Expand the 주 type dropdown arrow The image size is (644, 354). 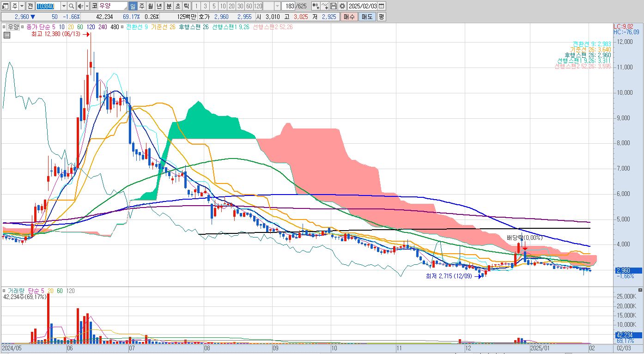[22, 6]
